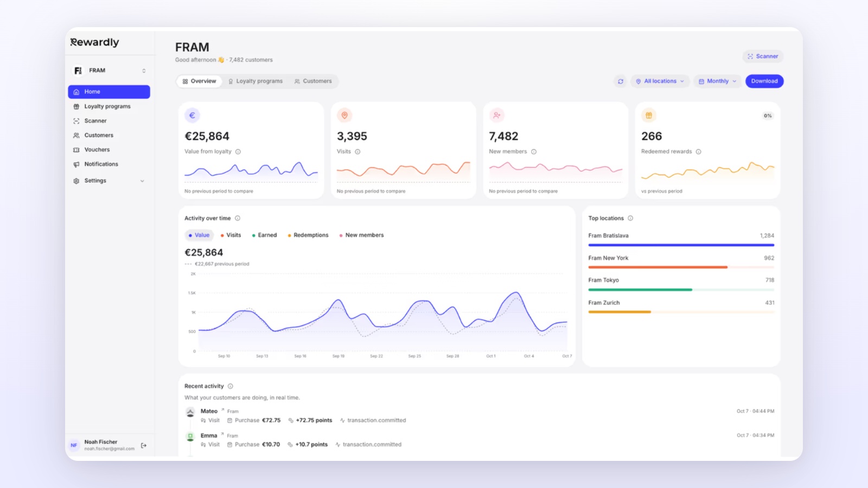
Task: Click the Notifications megaphone icon
Action: coord(76,164)
